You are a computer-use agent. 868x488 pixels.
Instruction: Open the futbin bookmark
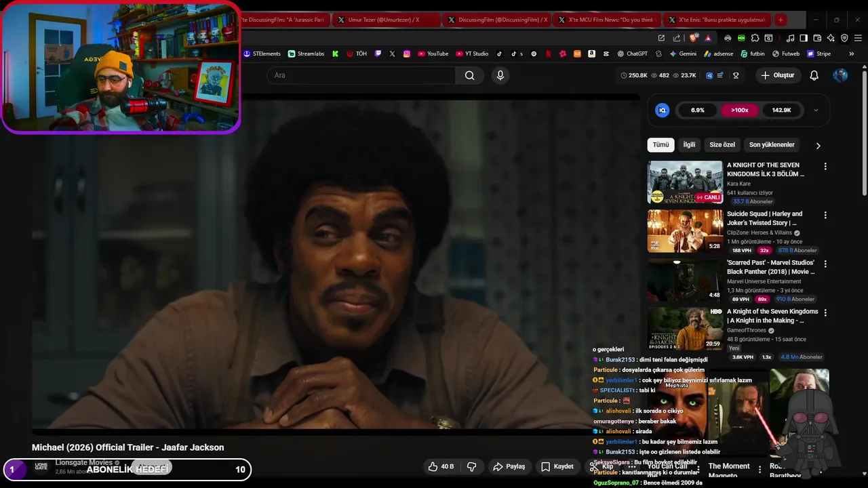(x=753, y=54)
